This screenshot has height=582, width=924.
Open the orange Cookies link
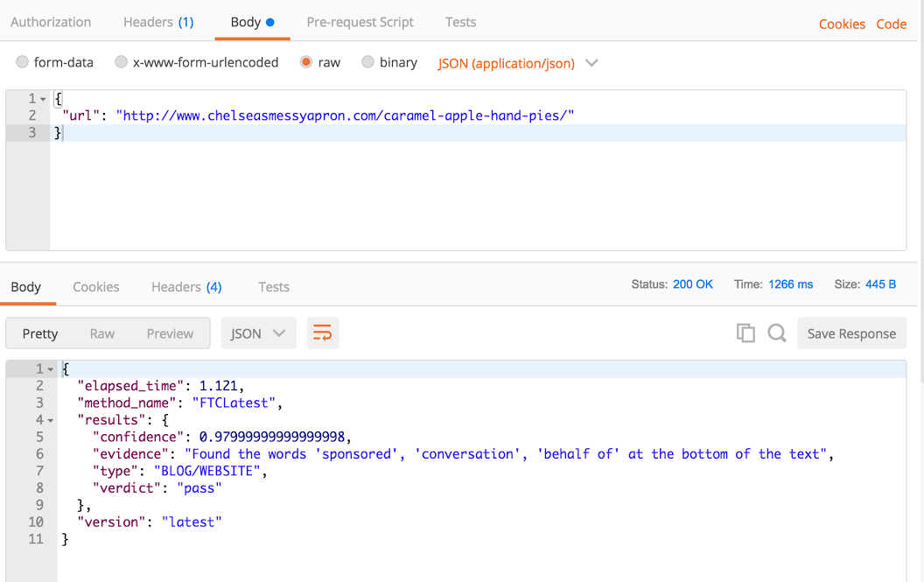click(x=842, y=25)
